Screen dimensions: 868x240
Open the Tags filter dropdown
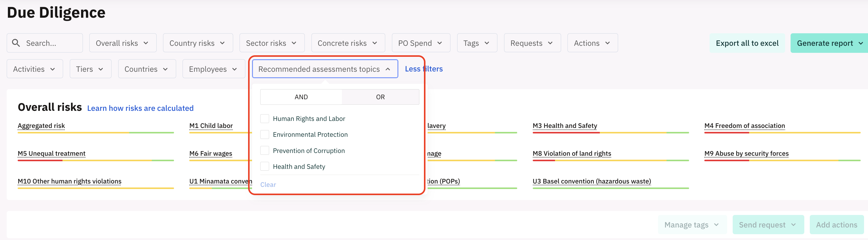[x=477, y=43]
